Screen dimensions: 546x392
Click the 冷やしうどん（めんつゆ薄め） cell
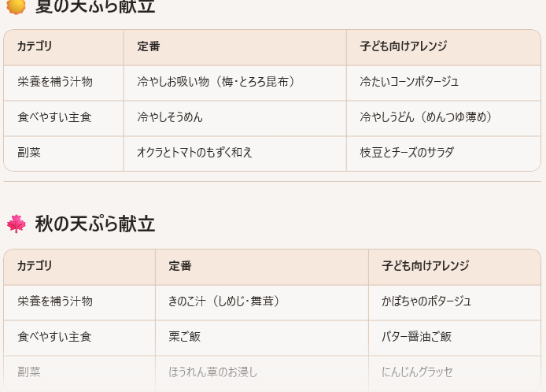pos(426,117)
